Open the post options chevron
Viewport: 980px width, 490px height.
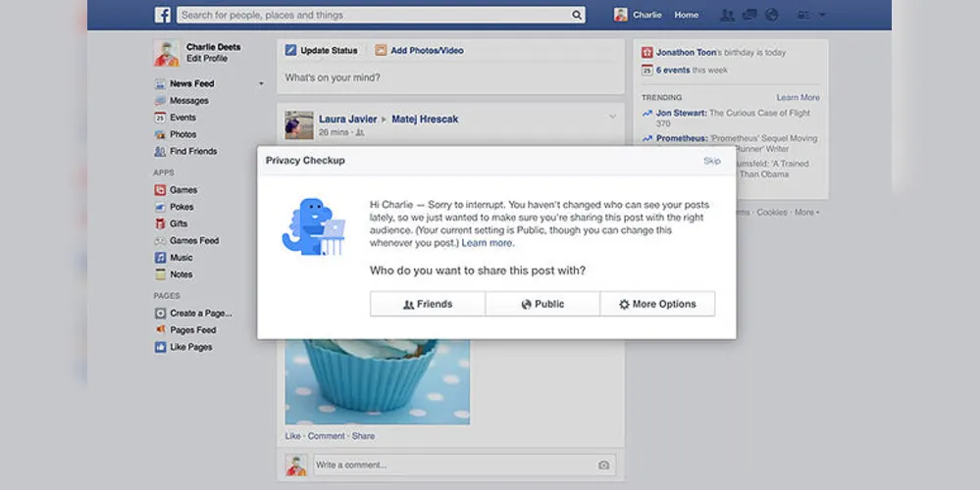(612, 116)
